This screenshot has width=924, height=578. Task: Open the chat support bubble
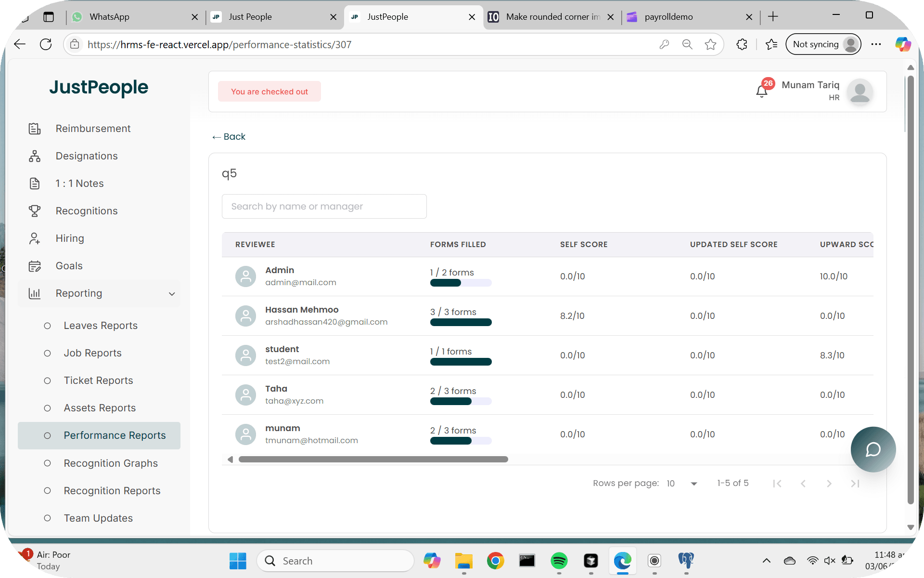tap(873, 449)
